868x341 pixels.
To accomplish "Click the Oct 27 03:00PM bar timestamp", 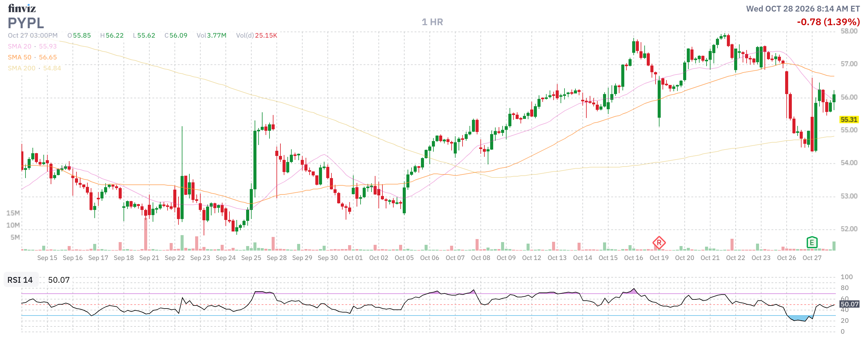I will click(33, 35).
